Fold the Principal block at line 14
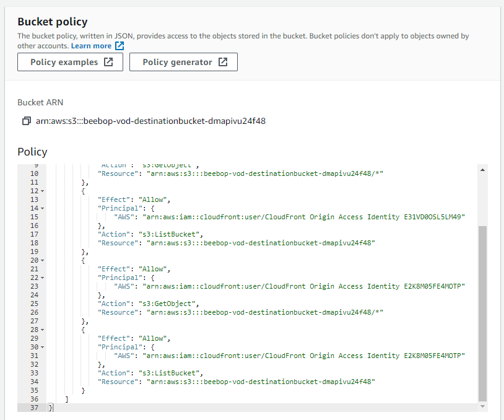The image size is (504, 420). point(42,209)
